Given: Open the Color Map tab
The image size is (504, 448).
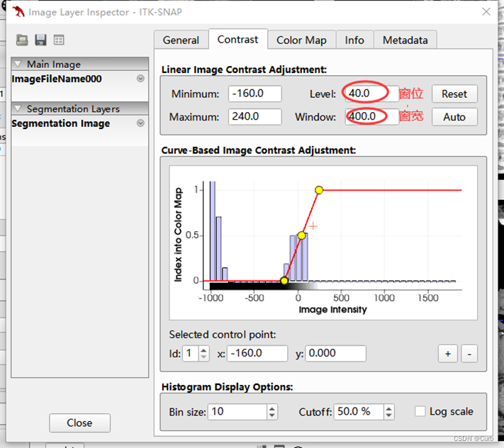Looking at the screenshot, I should coord(301,40).
